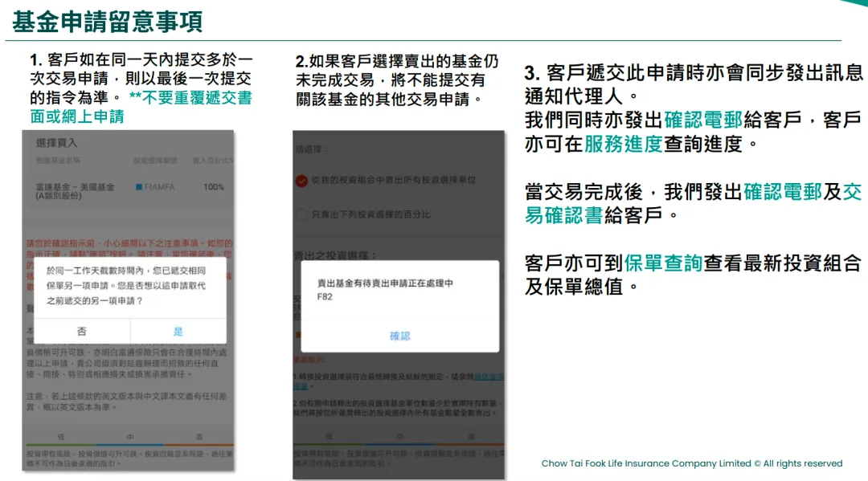The height and width of the screenshot is (481, 868).
Task: Click the FIAMFA fund code text
Action: 159,187
